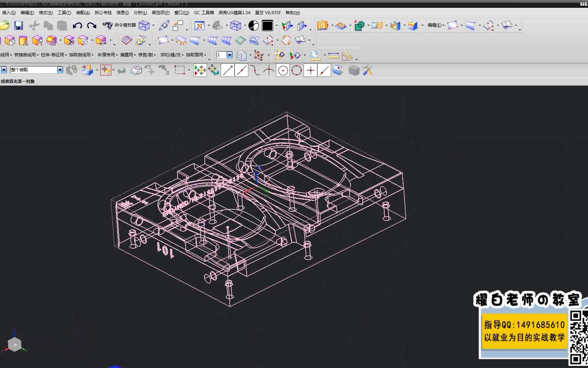
Task: Expand the 桥接曲线用 dropdown
Action: (x=27, y=55)
